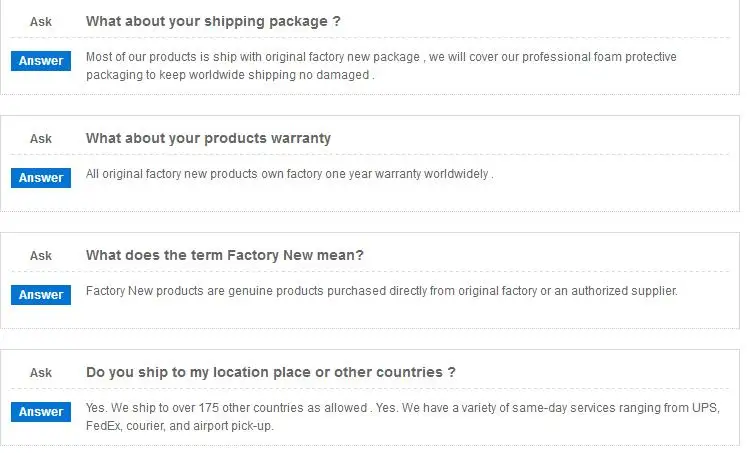747x453 pixels.
Task: Click the answer starting 'Factory New products are genuine'
Action: point(381,291)
